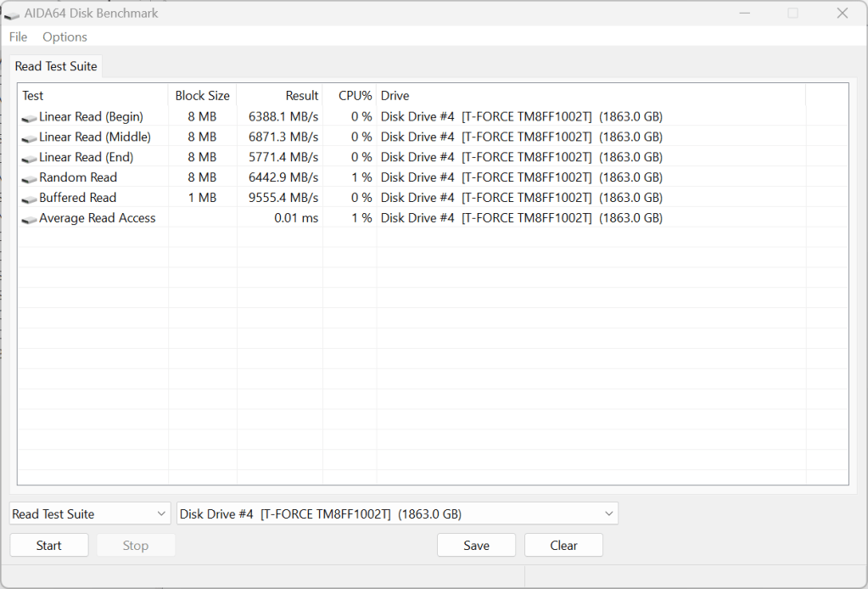
Task: Open the Read Test Suite benchmark selector
Action: pos(89,513)
